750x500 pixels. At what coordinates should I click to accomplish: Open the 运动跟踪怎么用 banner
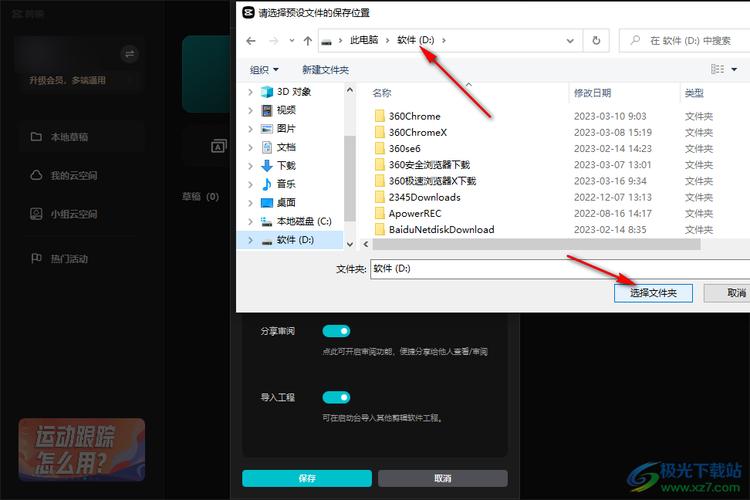click(x=82, y=450)
